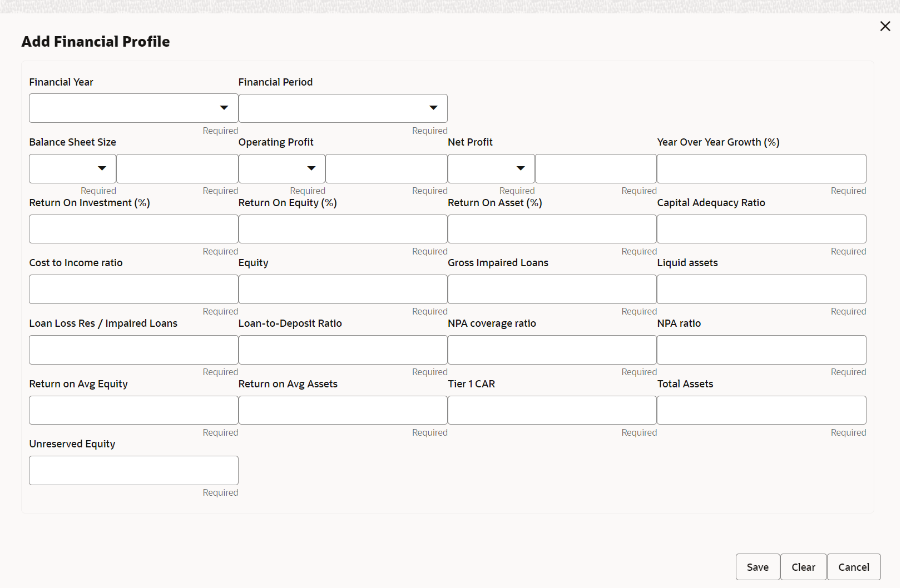Viewport: 901px width, 588px height.
Task: Click the Return On Investment input
Action: coord(133,229)
